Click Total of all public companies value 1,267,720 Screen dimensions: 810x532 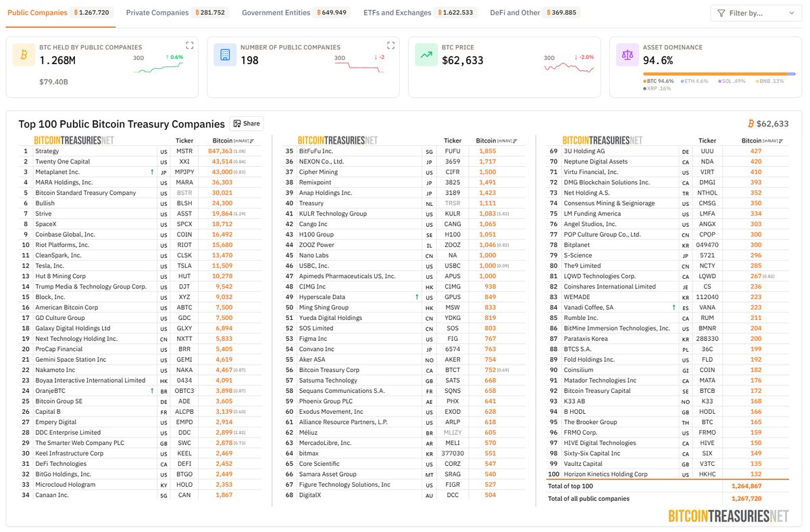(746, 498)
